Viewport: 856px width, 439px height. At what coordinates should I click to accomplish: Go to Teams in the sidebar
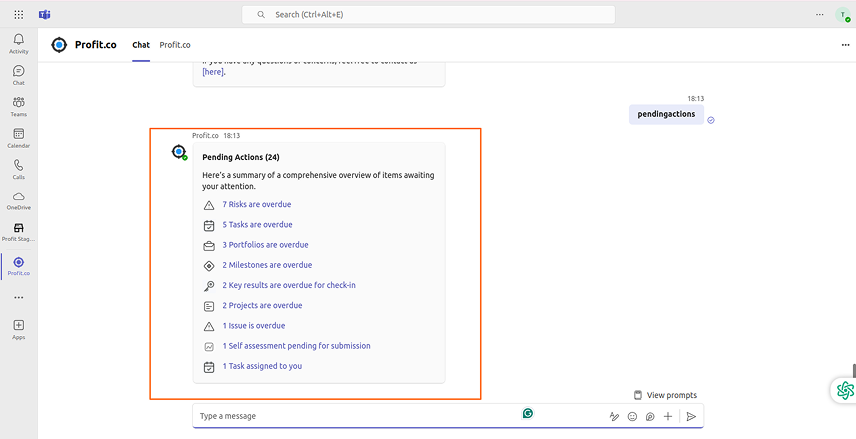19,106
